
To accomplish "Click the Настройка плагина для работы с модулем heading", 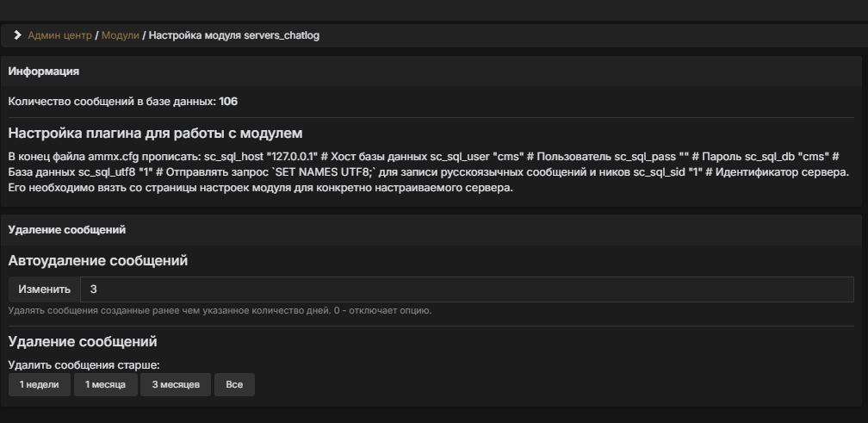I will [x=155, y=134].
